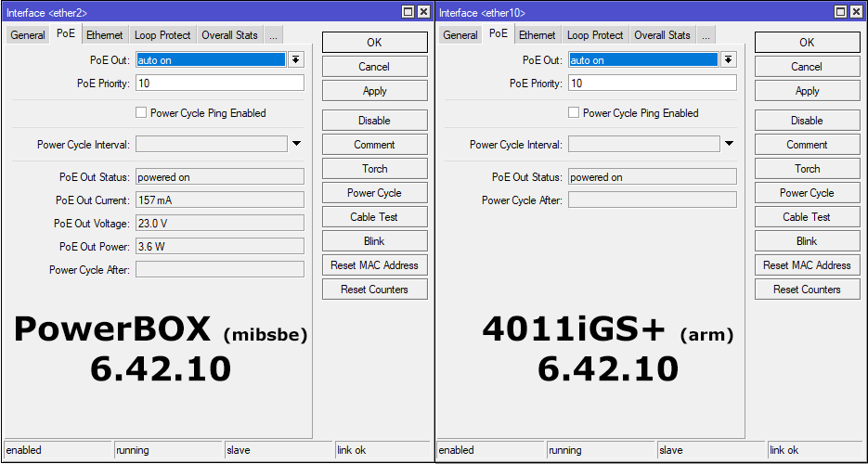
Task: Switch to Ethernet tab in ether2 window
Action: point(105,35)
